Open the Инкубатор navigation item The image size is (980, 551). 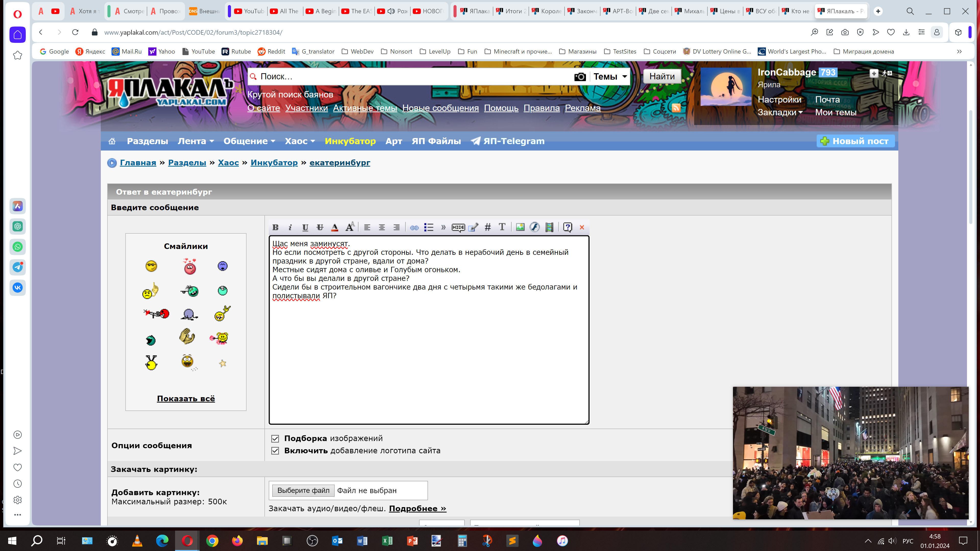(350, 141)
